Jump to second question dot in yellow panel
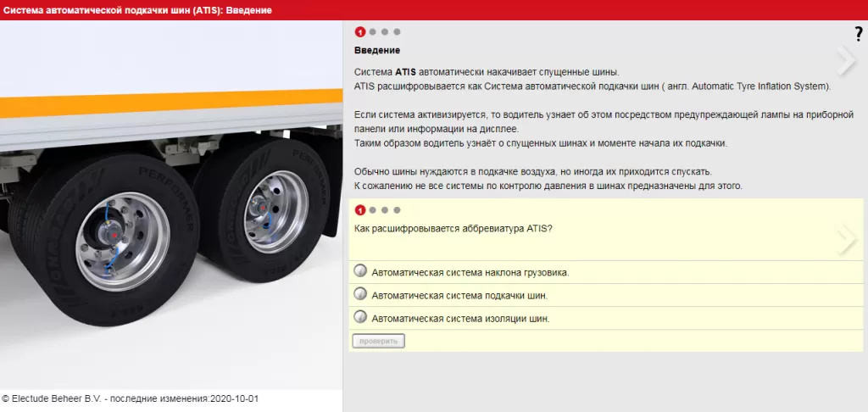The image size is (868, 412). pyautogui.click(x=373, y=210)
